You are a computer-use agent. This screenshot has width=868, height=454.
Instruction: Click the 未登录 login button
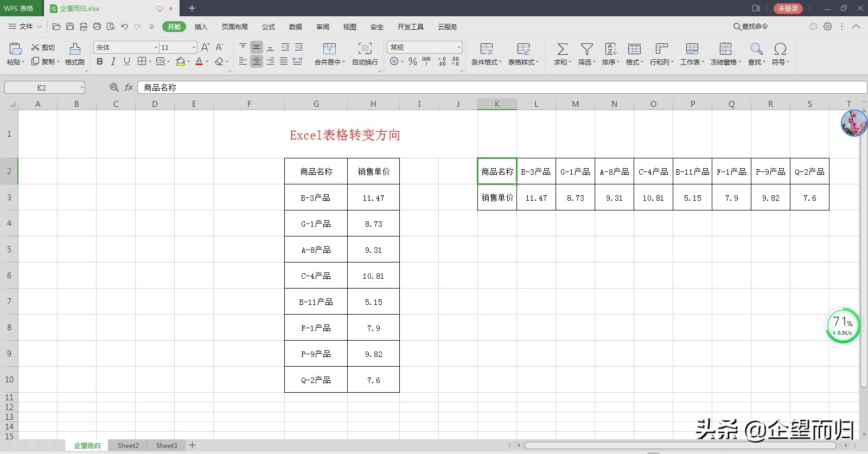(788, 8)
